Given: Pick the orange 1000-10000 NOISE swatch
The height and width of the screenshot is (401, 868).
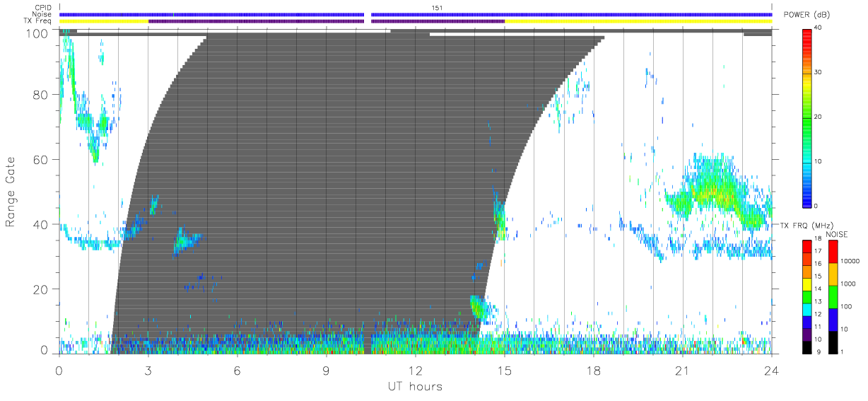Looking at the screenshot, I should tap(832, 274).
